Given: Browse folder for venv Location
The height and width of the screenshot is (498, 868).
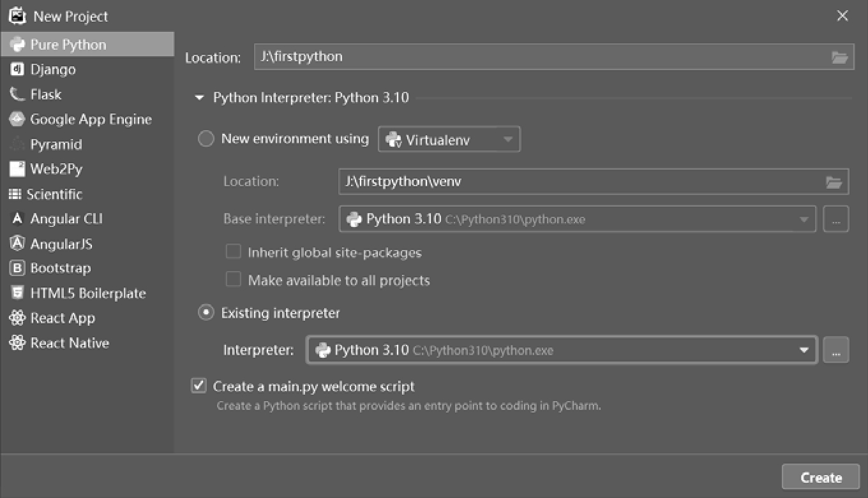Looking at the screenshot, I should coord(834,182).
